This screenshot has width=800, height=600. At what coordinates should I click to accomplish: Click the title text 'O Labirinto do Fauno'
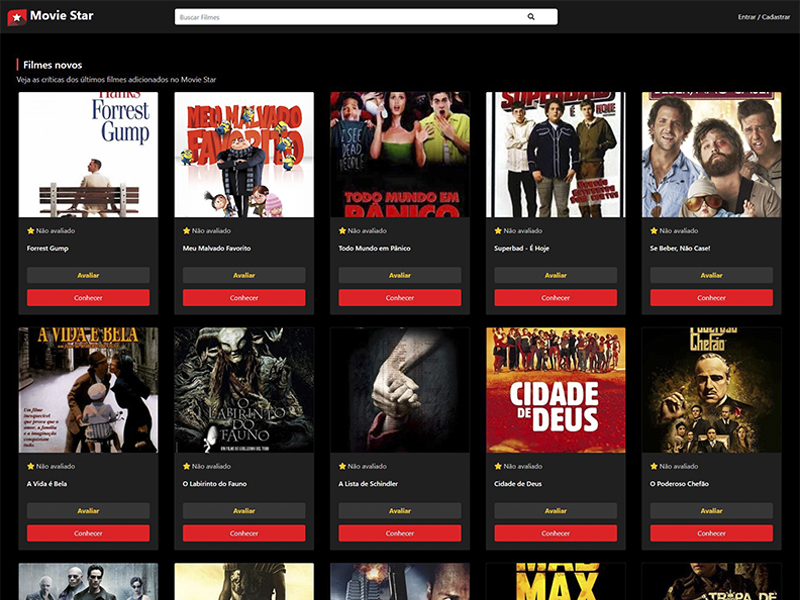[x=215, y=484]
